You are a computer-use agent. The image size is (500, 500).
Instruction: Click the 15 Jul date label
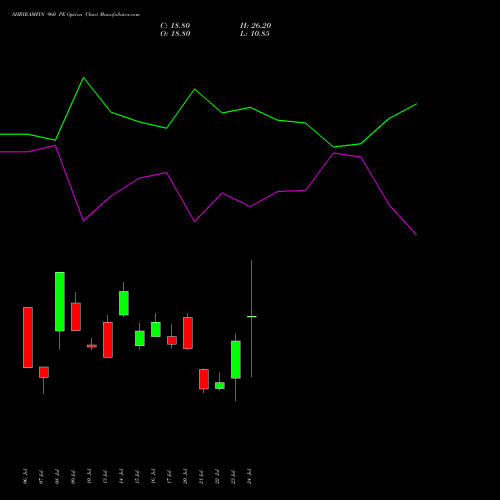coord(137,476)
